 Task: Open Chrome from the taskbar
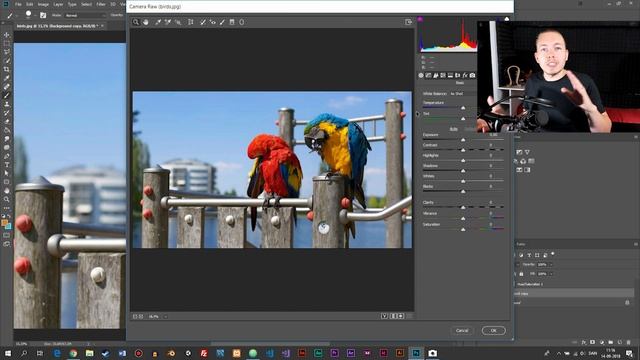(x=73, y=353)
